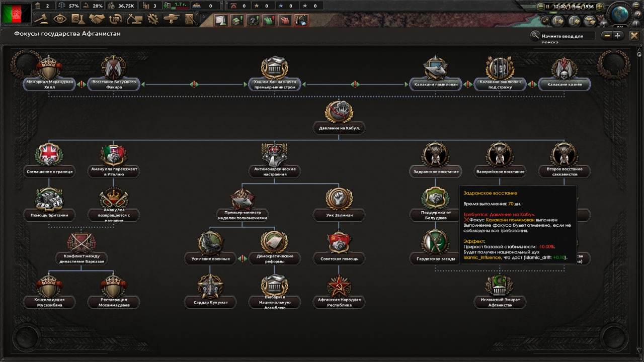Click the globe map icon
The width and height of the screenshot is (644, 362).
click(x=619, y=14)
